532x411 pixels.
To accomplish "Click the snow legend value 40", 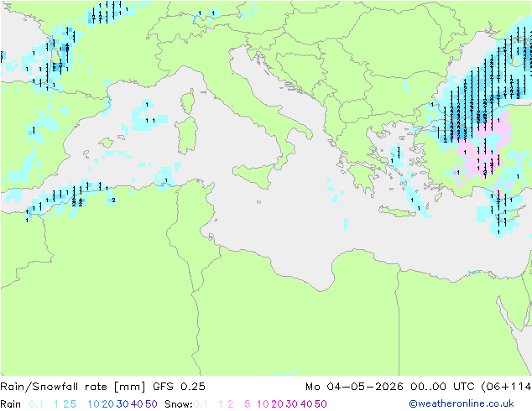I will pyautogui.click(x=306, y=404).
